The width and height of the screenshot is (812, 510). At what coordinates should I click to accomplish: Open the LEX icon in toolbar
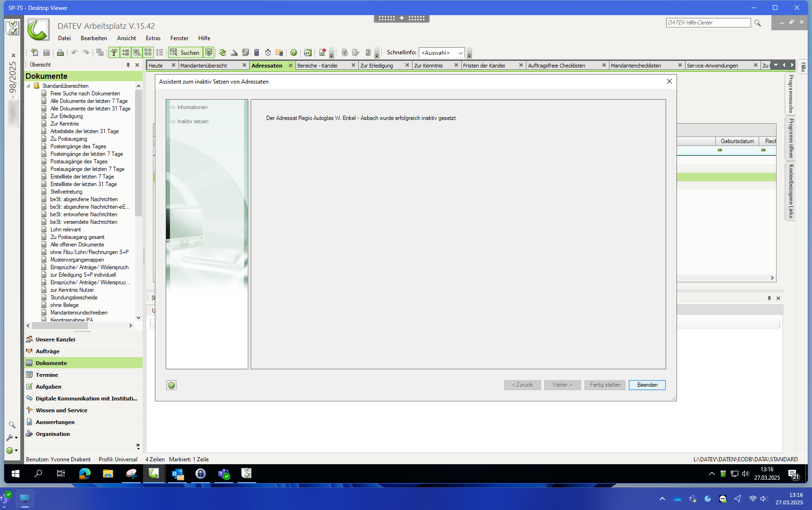click(307, 53)
